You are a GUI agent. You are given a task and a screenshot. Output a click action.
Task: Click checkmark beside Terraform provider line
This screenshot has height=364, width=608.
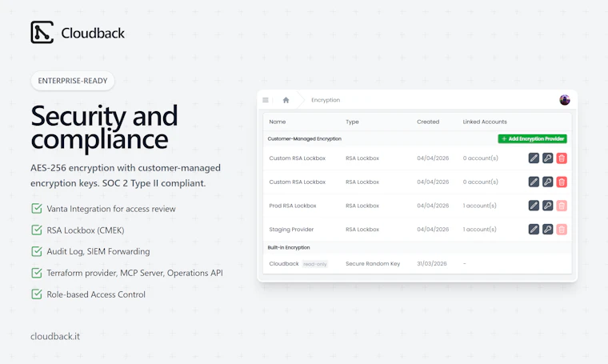pos(37,273)
